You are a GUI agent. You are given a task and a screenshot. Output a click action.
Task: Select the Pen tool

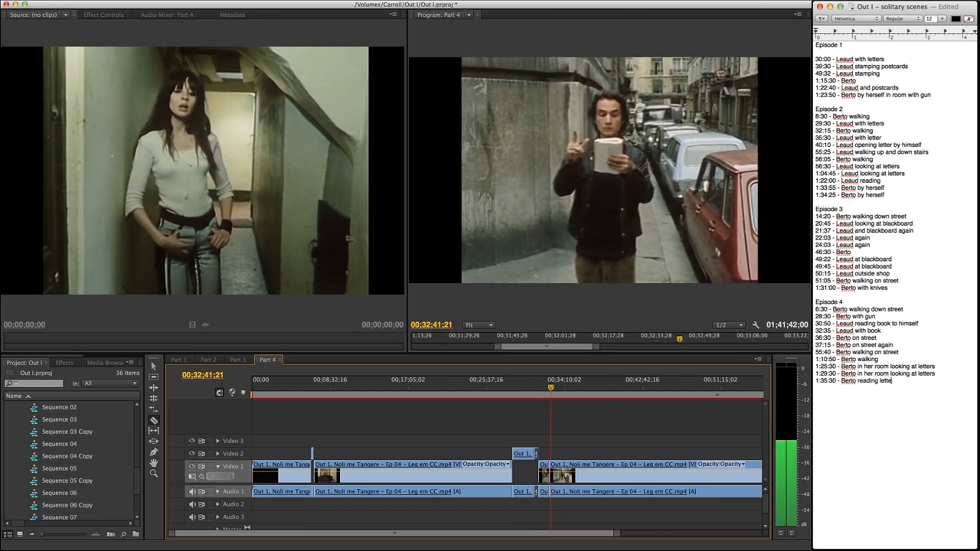154,452
